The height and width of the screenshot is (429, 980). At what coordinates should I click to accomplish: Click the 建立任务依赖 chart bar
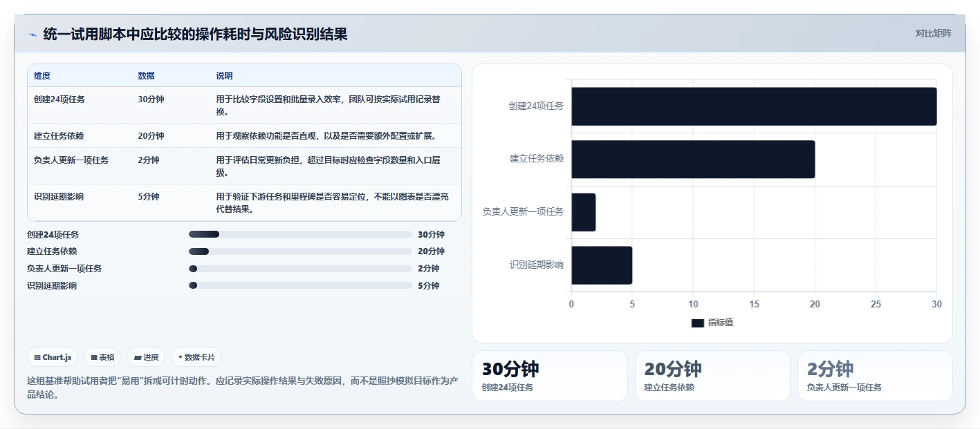(693, 159)
